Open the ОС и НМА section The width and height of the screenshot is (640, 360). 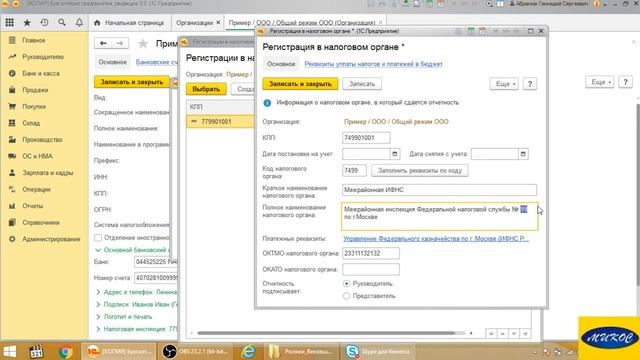tap(37, 156)
